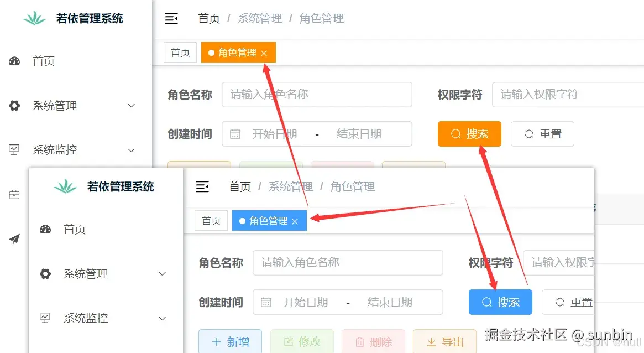Click the 导出 button

(445, 341)
